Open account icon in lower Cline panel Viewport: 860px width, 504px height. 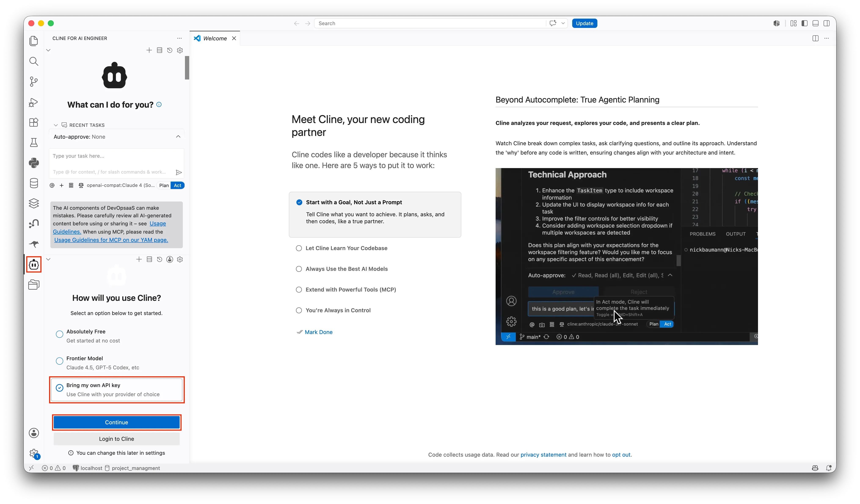coord(170,259)
